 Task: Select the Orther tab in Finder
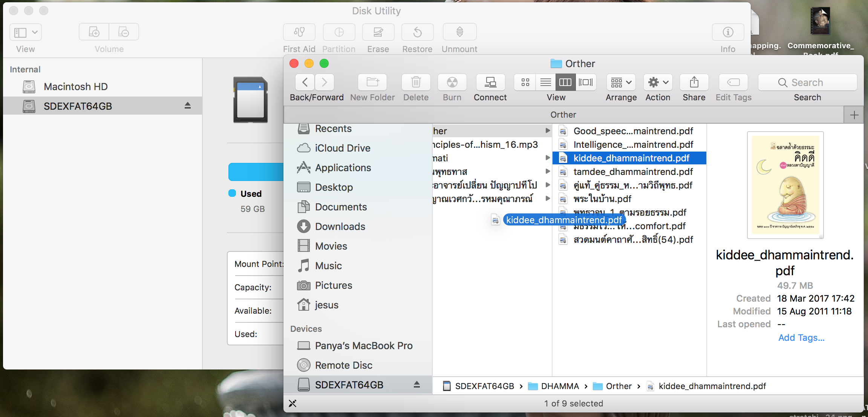point(563,115)
